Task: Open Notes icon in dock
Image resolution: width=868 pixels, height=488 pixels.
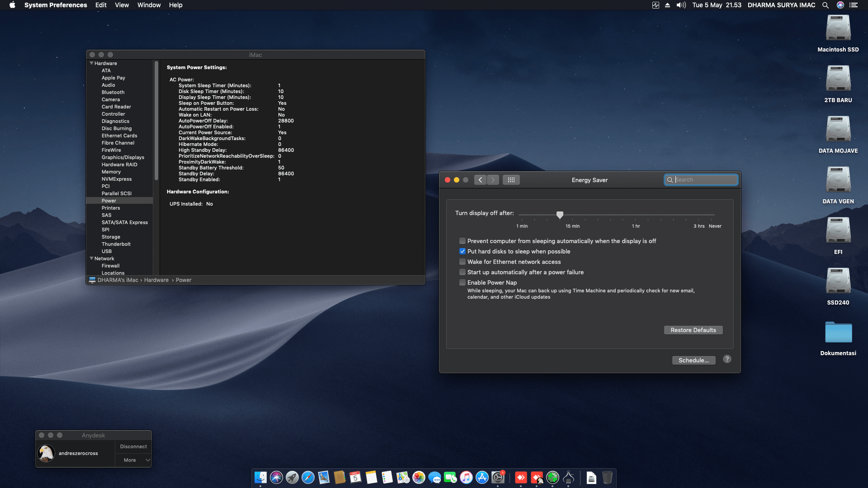Action: pos(371,477)
